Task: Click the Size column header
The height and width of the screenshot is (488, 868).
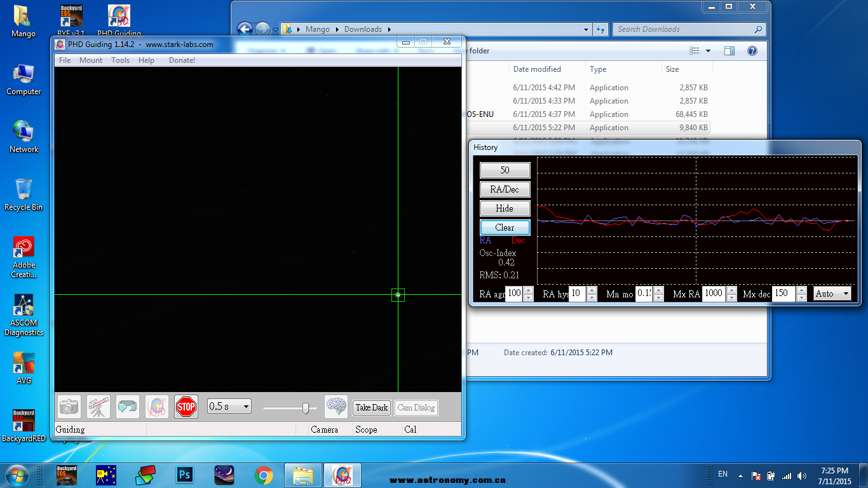Action: tap(687, 69)
